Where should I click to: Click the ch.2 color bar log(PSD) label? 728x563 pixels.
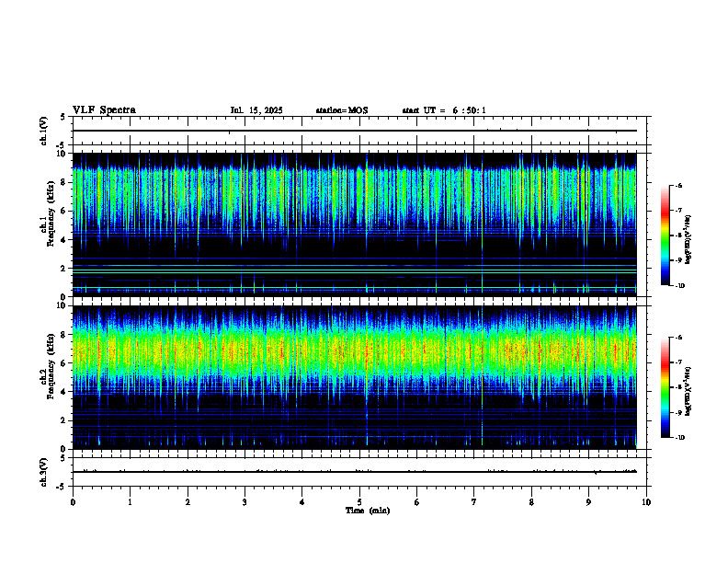[688, 392]
